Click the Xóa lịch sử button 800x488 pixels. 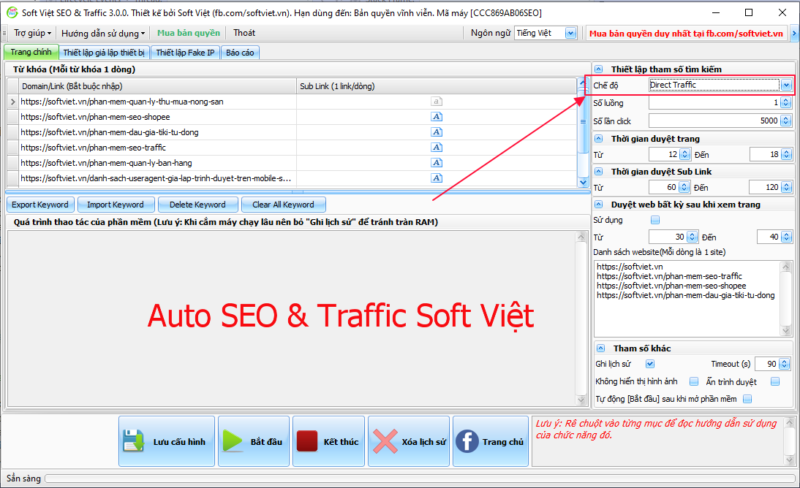click(x=409, y=442)
